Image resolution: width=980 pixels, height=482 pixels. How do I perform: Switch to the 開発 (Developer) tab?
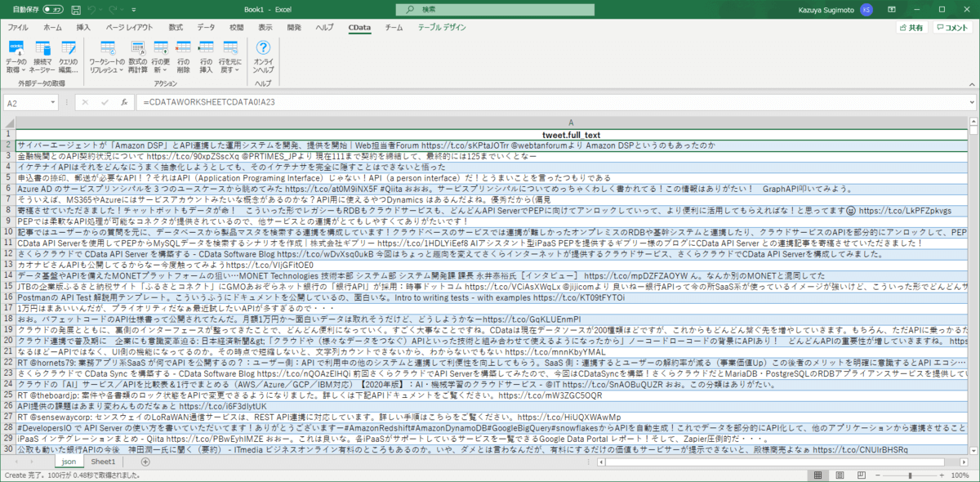pos(294,27)
